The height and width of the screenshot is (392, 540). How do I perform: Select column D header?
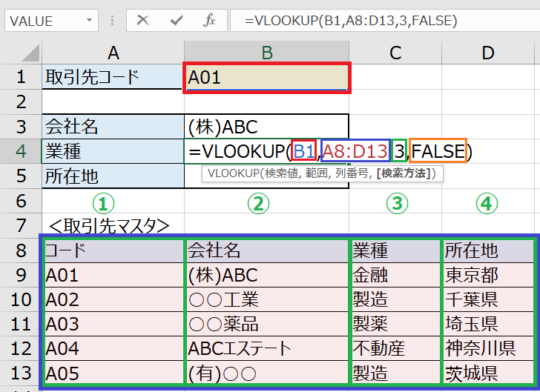pos(488,53)
